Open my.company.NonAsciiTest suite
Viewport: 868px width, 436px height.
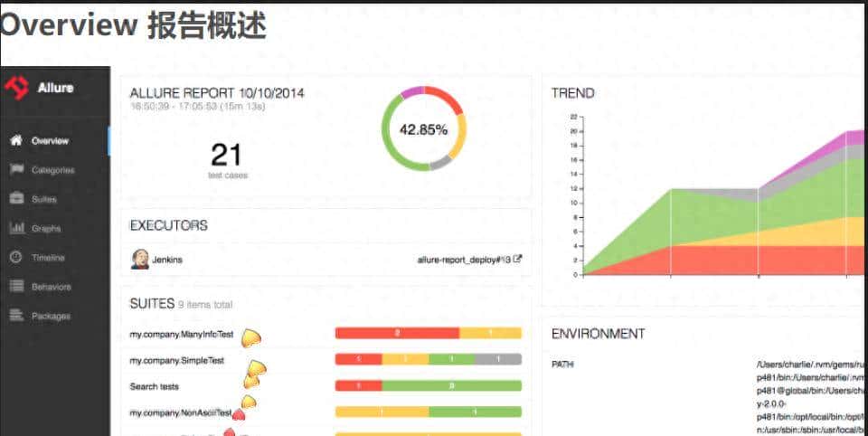(181, 412)
